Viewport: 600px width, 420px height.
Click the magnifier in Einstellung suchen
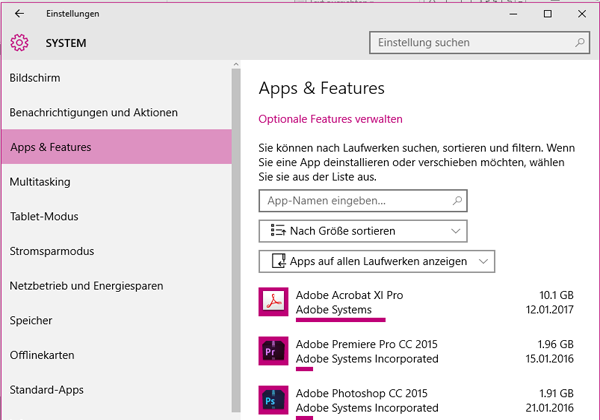(580, 42)
